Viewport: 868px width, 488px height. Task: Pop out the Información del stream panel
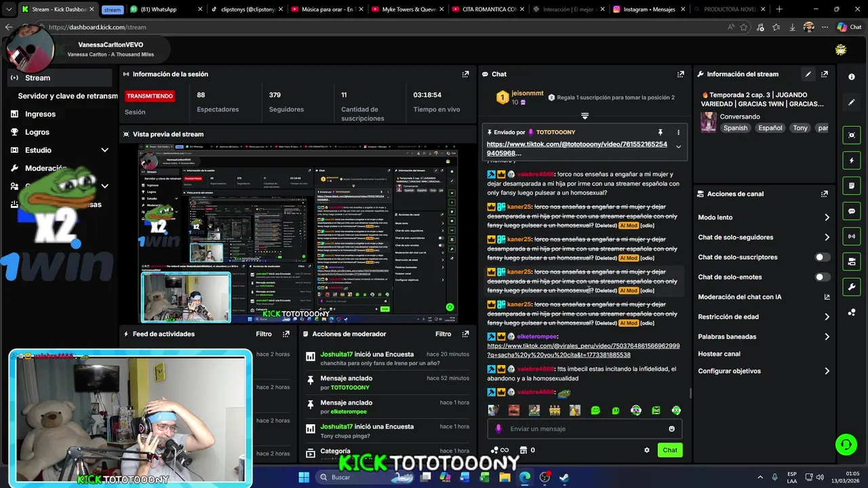tap(824, 74)
